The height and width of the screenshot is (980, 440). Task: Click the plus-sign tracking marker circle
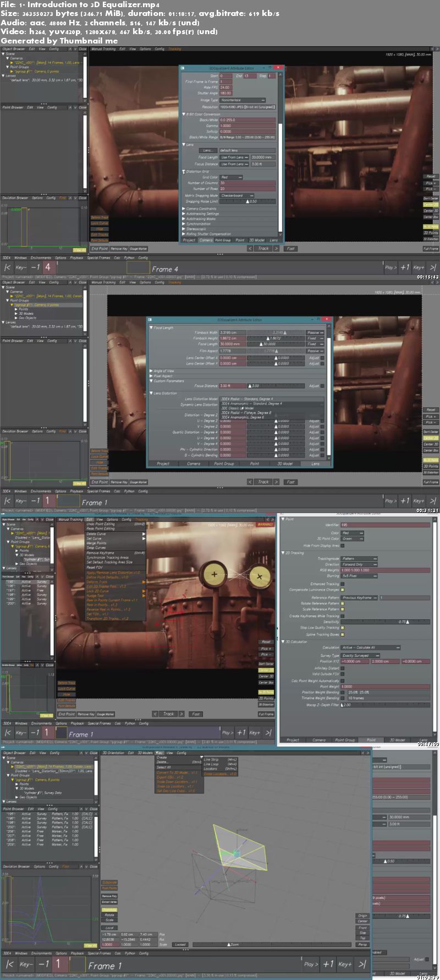(x=213, y=575)
